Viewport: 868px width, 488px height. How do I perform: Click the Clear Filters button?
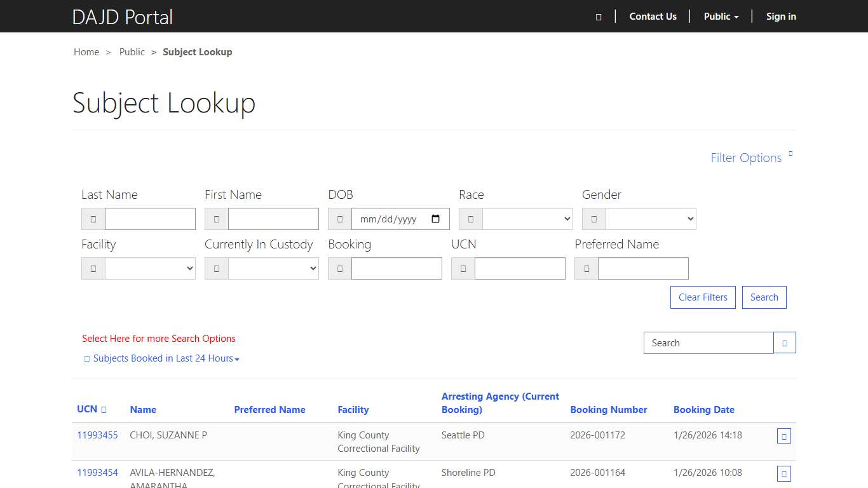(x=703, y=297)
